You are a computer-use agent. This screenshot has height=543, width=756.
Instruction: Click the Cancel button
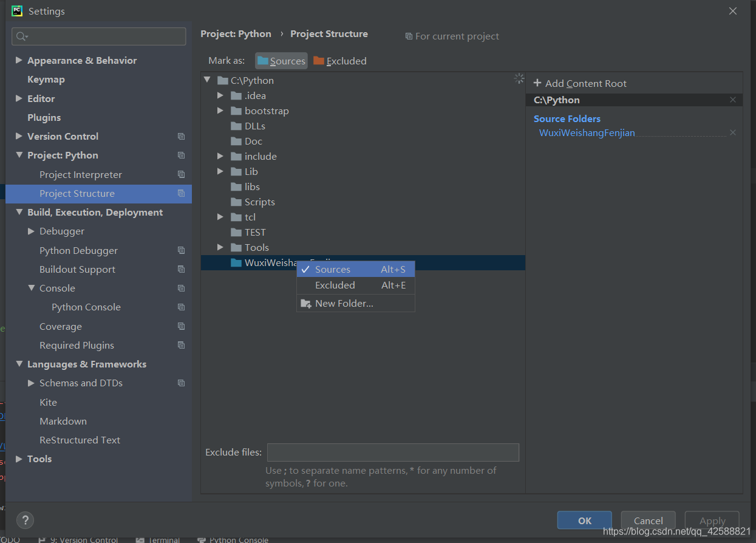[x=649, y=521]
